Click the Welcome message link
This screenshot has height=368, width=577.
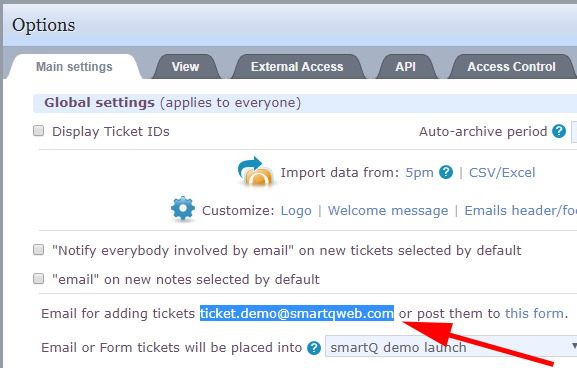pos(388,210)
